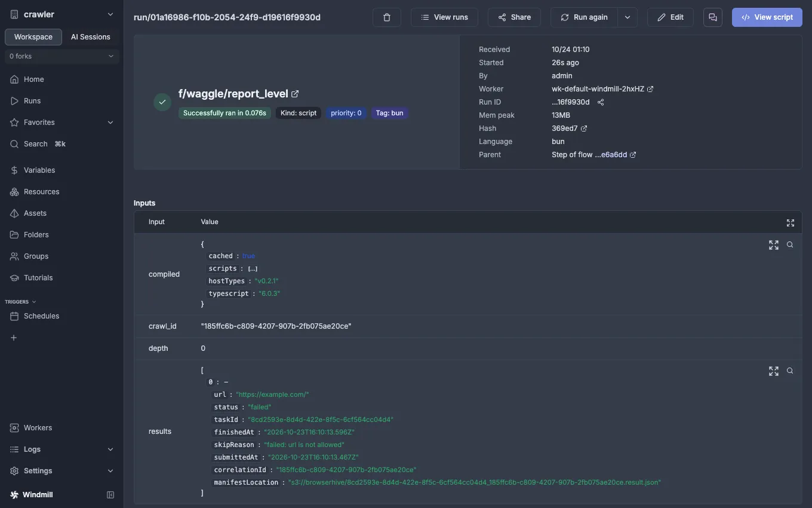
Task: Click the View script button
Action: (x=767, y=17)
